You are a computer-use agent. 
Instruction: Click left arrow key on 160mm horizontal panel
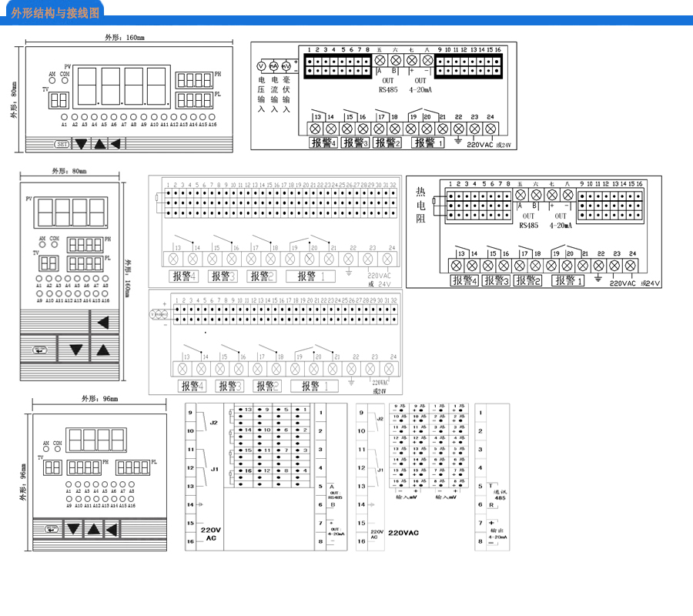click(x=115, y=144)
